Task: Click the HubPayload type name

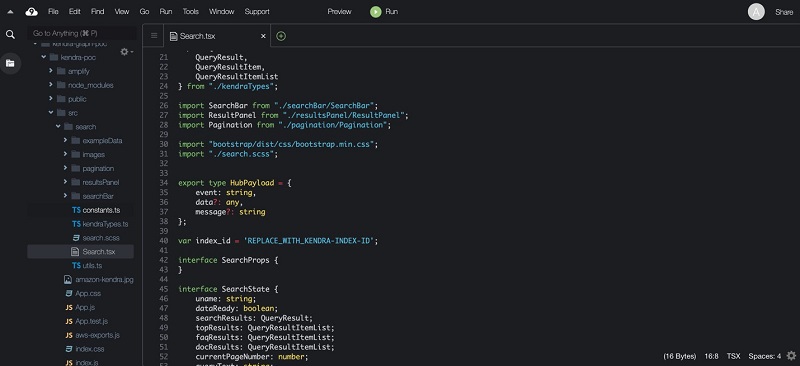Action: 252,183
